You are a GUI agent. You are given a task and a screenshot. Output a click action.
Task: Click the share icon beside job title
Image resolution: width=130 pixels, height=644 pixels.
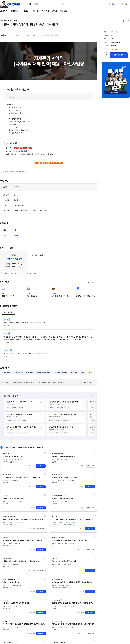(x=127, y=21)
